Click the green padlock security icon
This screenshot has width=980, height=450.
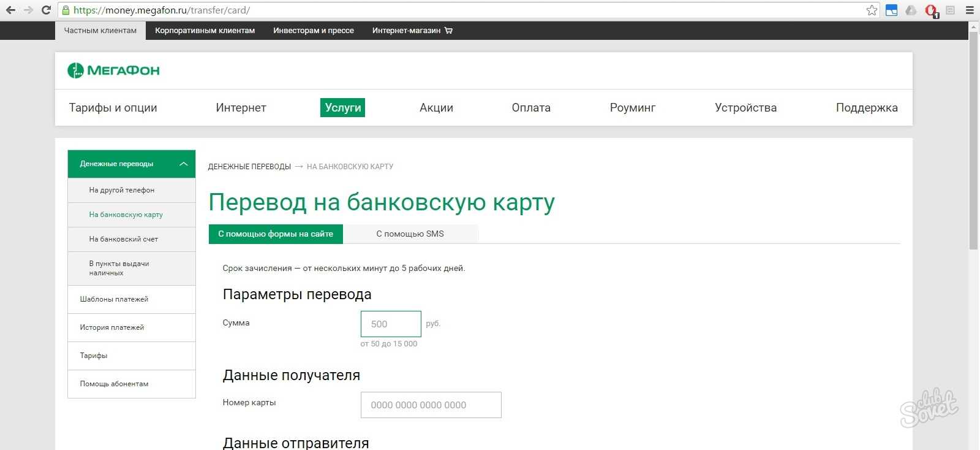pyautogui.click(x=66, y=10)
